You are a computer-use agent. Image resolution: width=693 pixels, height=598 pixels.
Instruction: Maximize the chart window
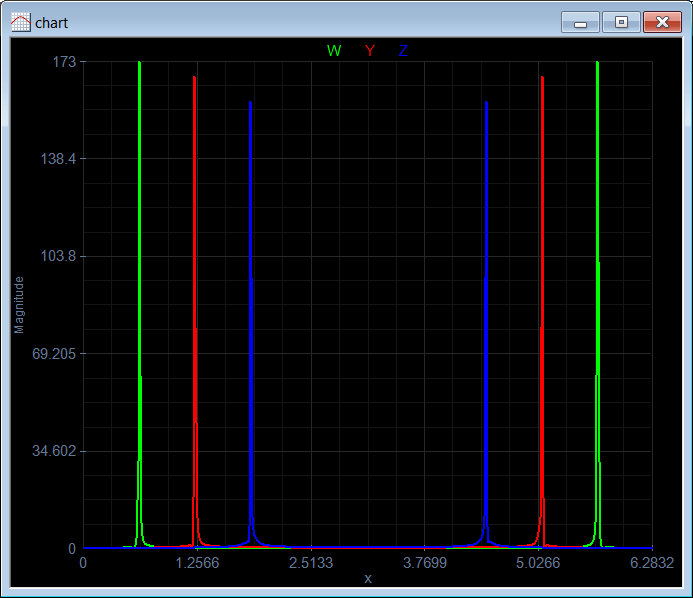(621, 22)
